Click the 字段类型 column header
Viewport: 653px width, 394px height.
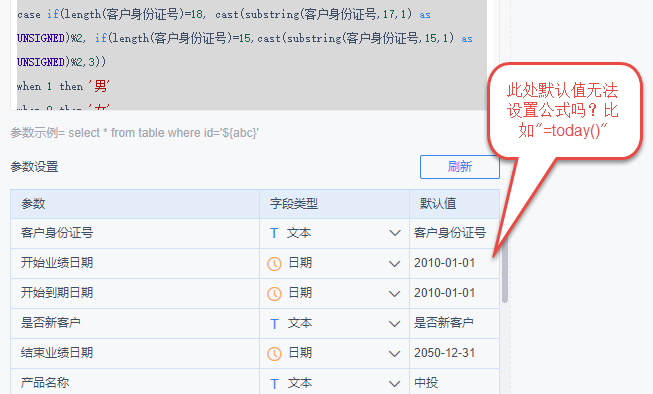[334, 204]
